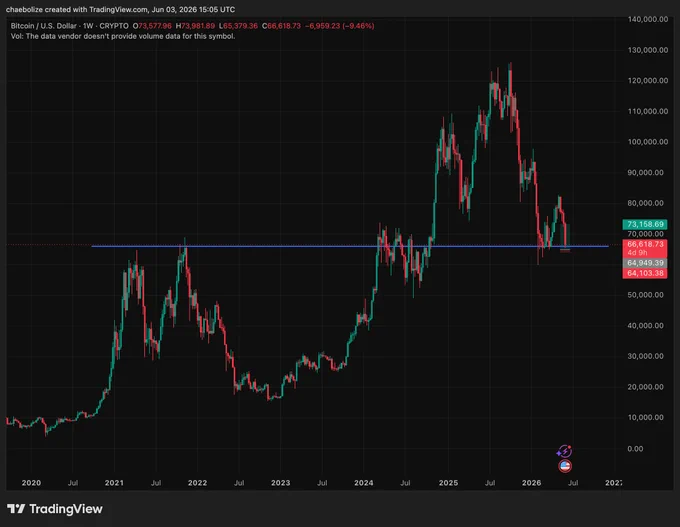Click the 20,000.00 price axis label
680x527 pixels.
pos(646,387)
